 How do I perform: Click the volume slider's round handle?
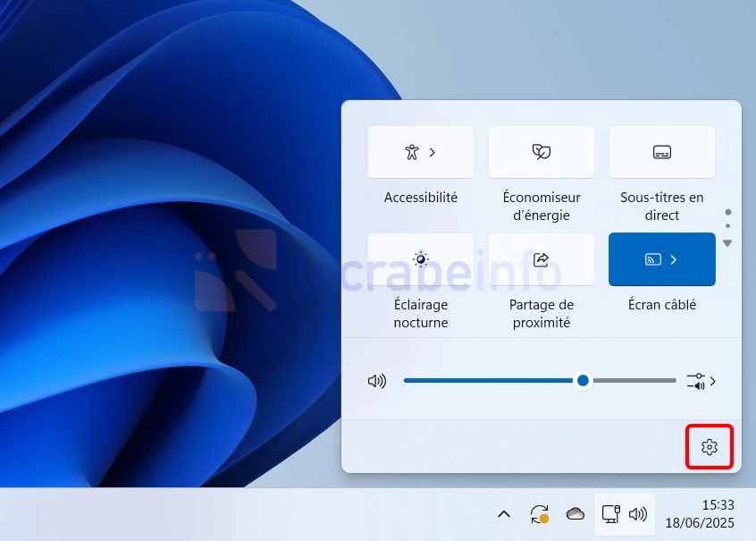(x=583, y=381)
